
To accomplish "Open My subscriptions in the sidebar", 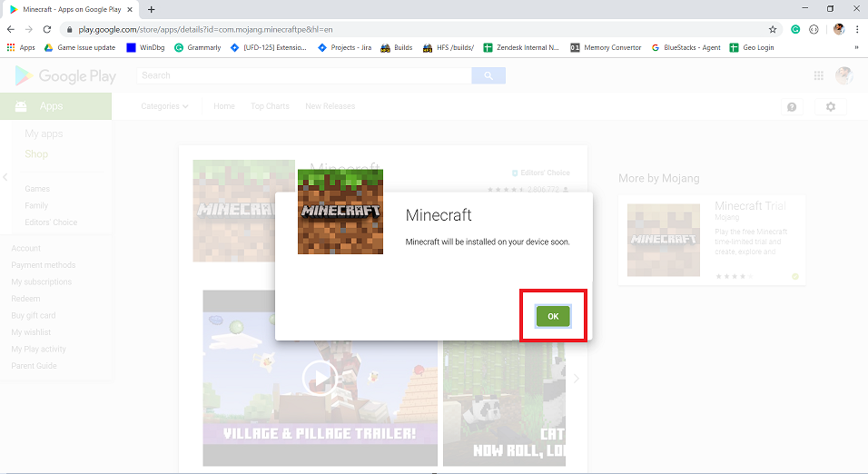I will coord(42,281).
